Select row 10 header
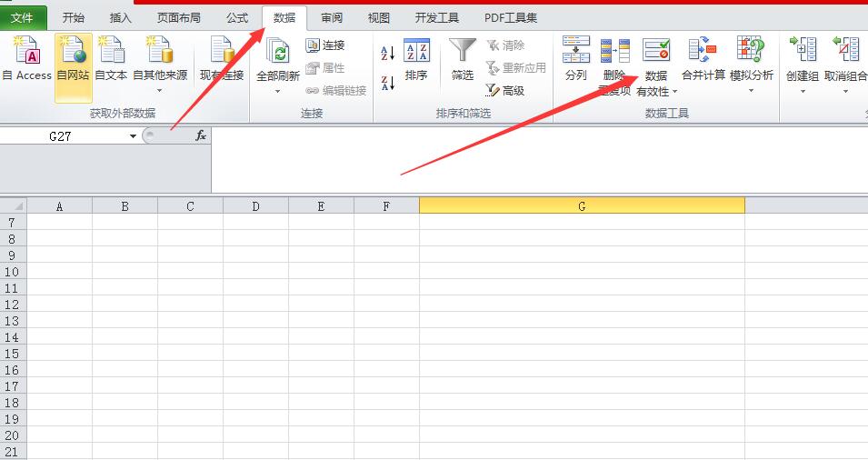Image resolution: width=868 pixels, height=460 pixels. point(13,272)
